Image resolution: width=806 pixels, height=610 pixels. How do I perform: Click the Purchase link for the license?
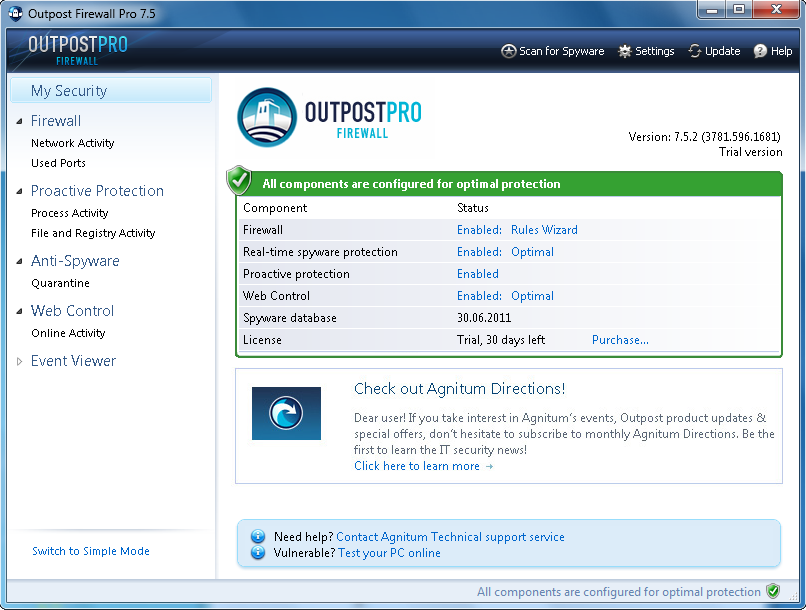620,339
